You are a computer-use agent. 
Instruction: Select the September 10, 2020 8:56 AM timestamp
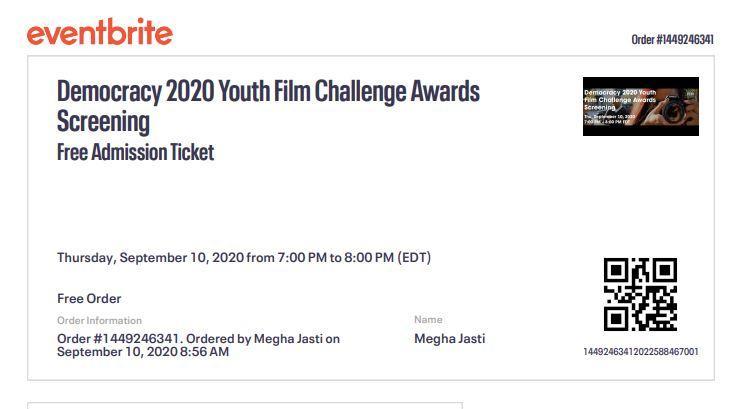point(143,352)
